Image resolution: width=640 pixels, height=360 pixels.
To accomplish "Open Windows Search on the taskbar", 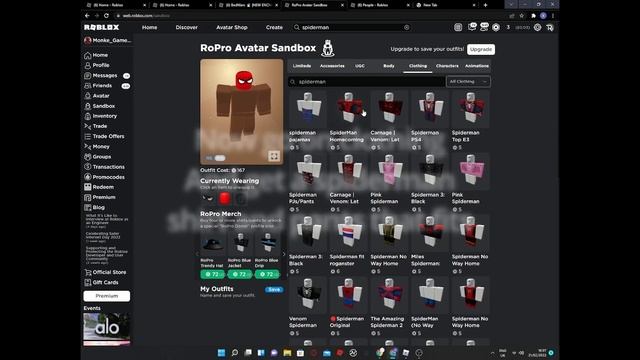I will (x=235, y=353).
